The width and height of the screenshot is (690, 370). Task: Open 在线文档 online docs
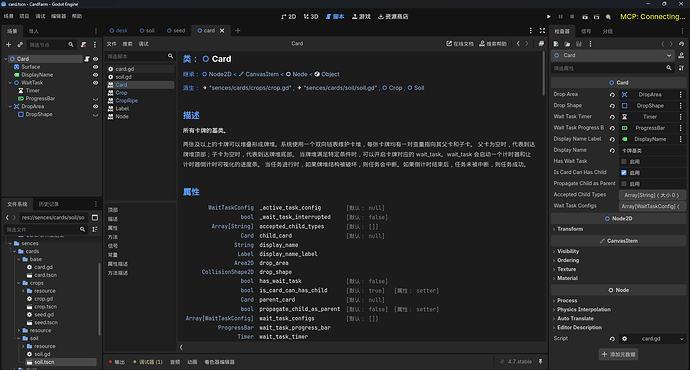pyautogui.click(x=460, y=44)
